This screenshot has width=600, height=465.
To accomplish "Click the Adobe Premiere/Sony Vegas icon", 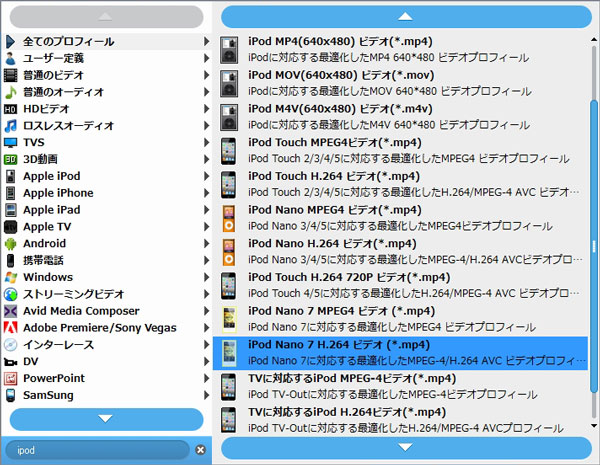I will 10,328.
